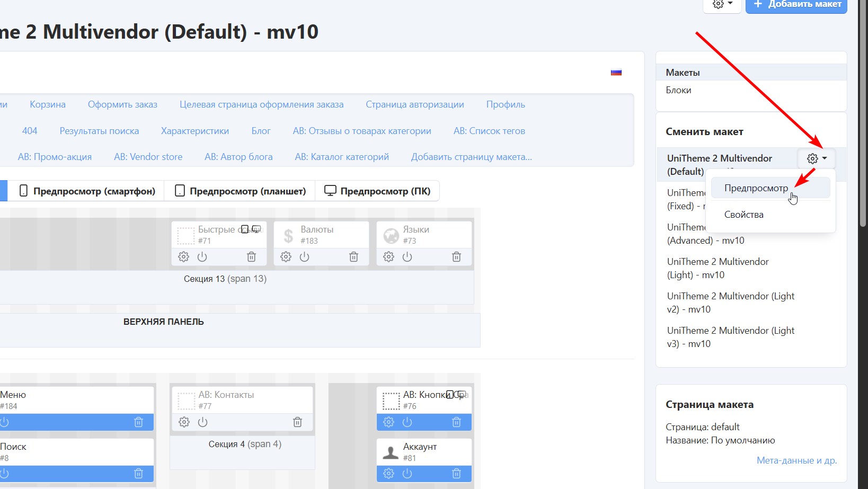Image resolution: width=868 pixels, height=489 pixels.
Task: Delete the Поиск block #8
Action: (x=138, y=474)
